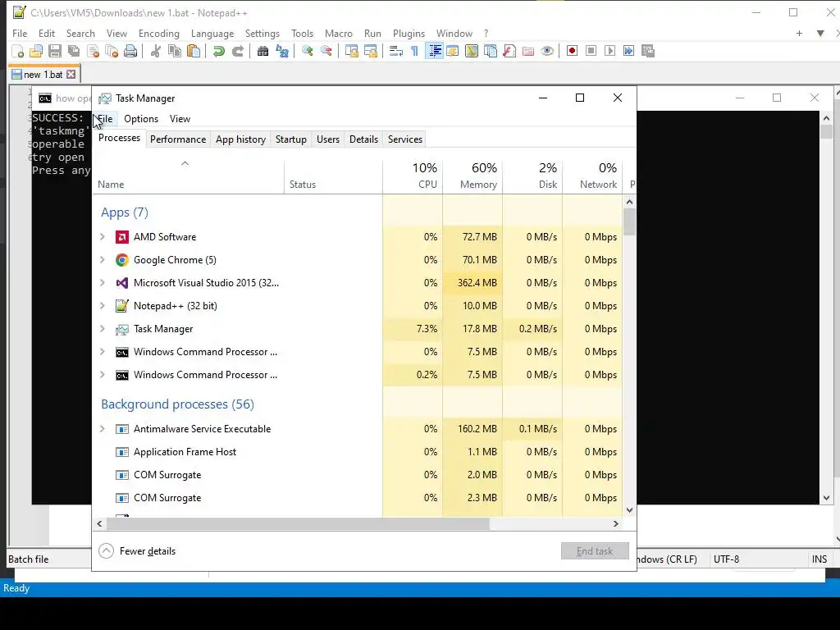The height and width of the screenshot is (630, 840).
Task: Save the file with the floppy disk icon
Action: pyautogui.click(x=55, y=51)
